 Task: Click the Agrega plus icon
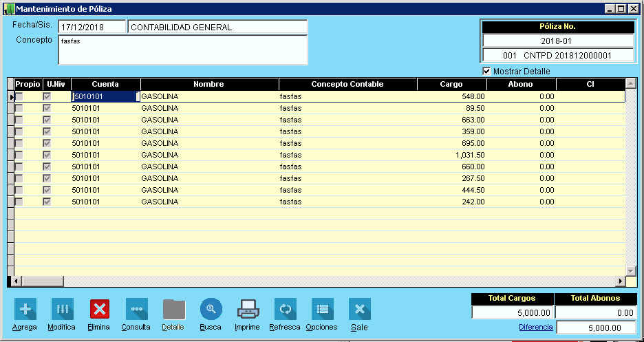25,309
